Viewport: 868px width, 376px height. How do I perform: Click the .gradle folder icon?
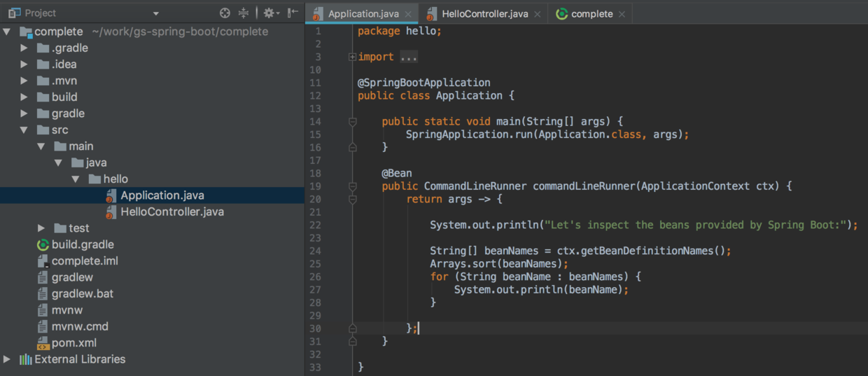[x=43, y=48]
